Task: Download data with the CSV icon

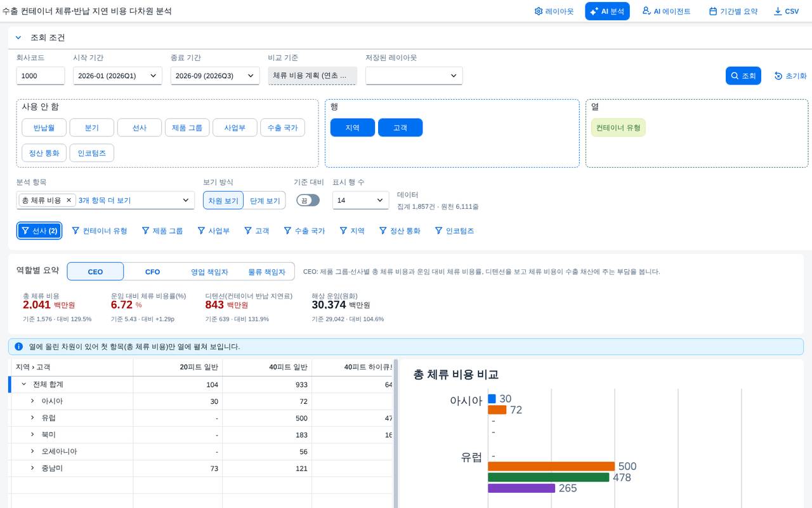Action: pyautogui.click(x=778, y=11)
